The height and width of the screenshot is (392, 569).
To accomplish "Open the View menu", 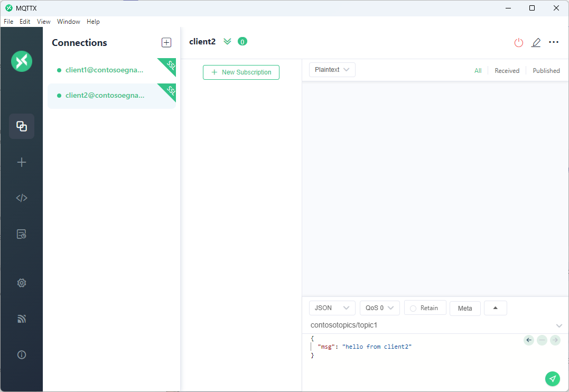I will click(43, 22).
